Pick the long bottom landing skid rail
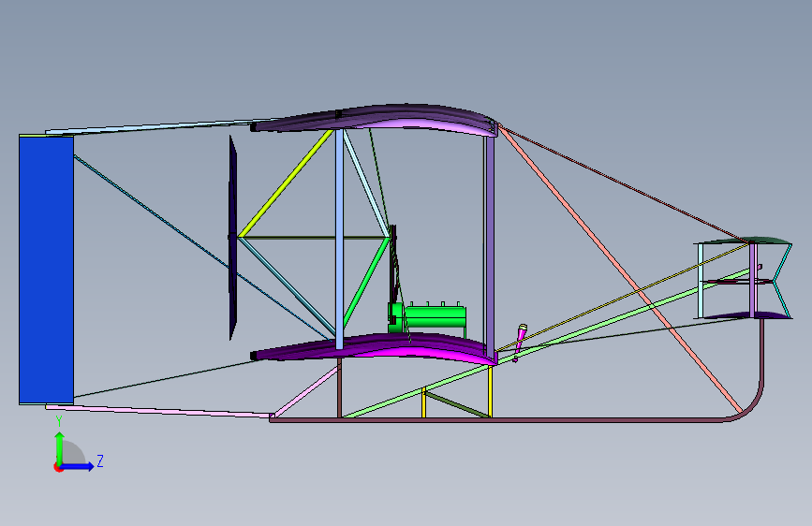The image size is (812, 526). pyautogui.click(x=497, y=420)
